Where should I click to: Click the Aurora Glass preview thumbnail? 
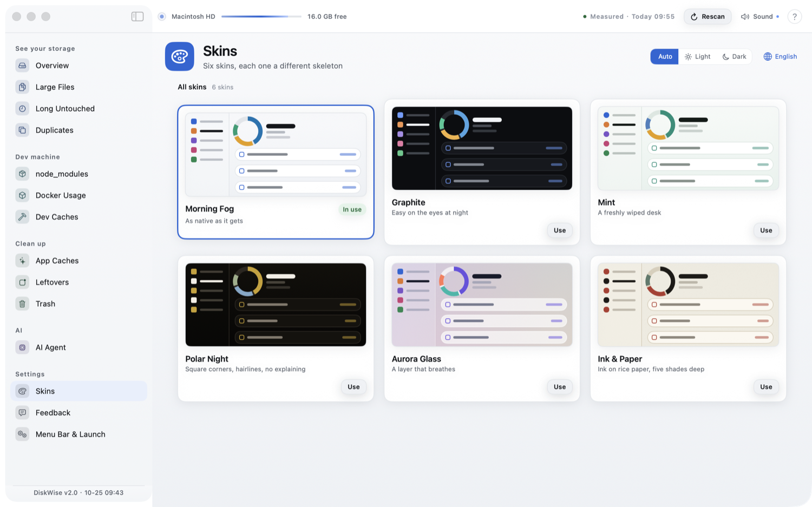tap(482, 305)
